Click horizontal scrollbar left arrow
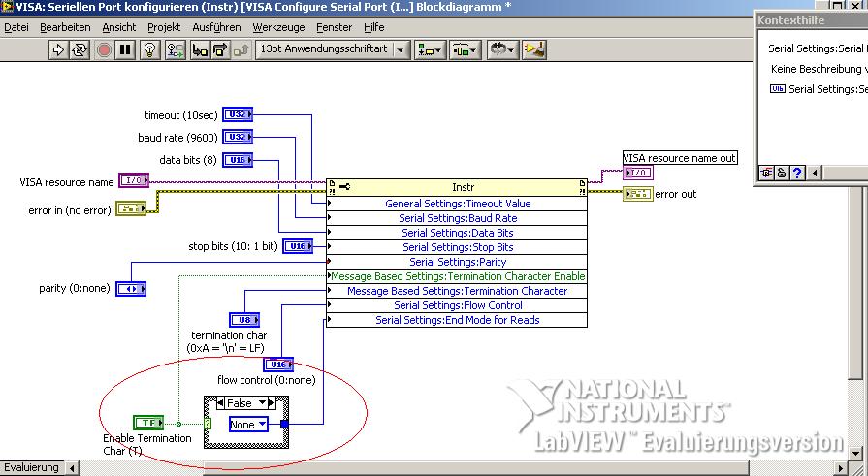The width and height of the screenshot is (868, 476). pos(73,468)
